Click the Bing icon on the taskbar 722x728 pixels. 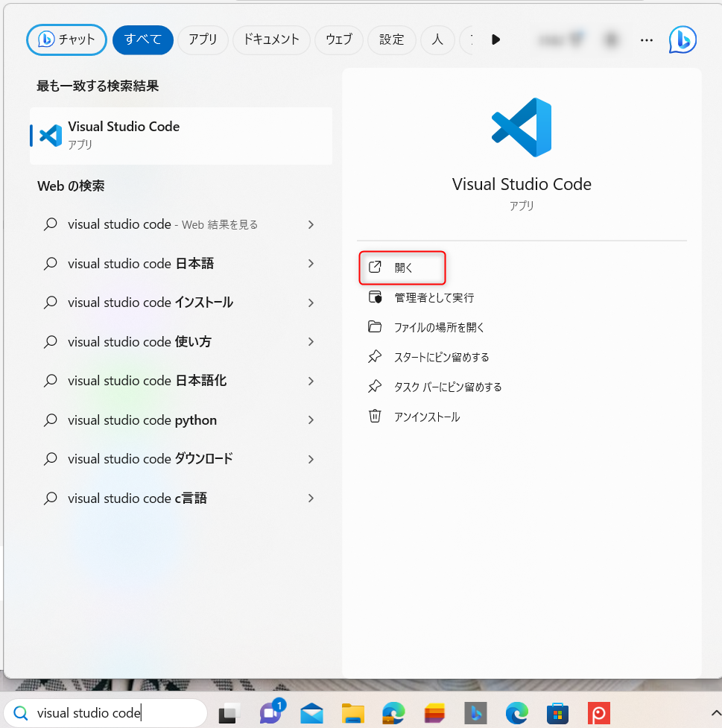point(475,713)
